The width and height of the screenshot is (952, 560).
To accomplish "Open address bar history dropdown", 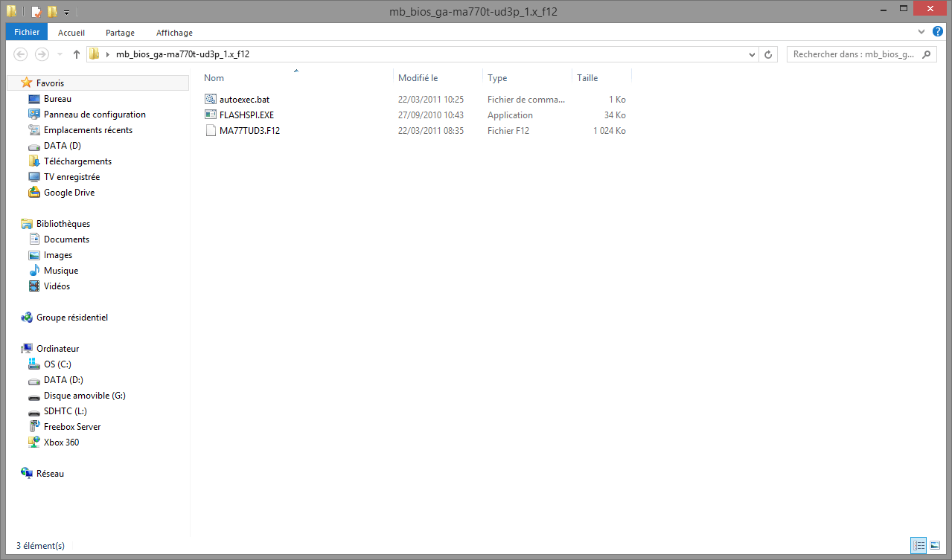I will pos(752,54).
